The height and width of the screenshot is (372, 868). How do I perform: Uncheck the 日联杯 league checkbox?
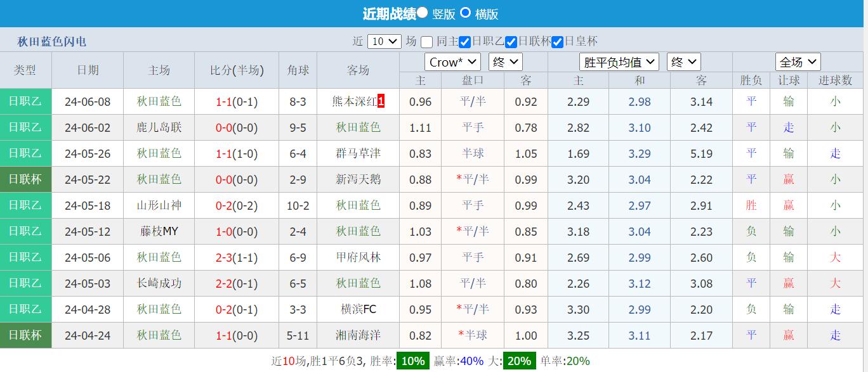click(x=511, y=42)
